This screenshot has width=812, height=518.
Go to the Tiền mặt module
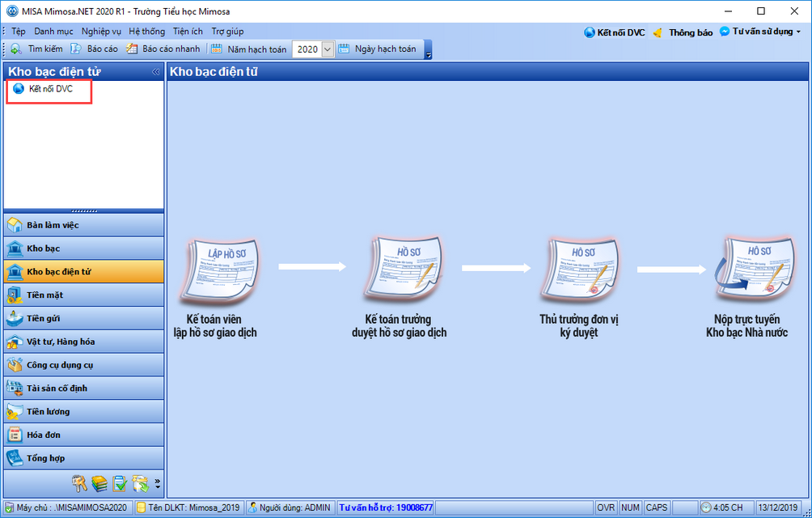tap(84, 295)
